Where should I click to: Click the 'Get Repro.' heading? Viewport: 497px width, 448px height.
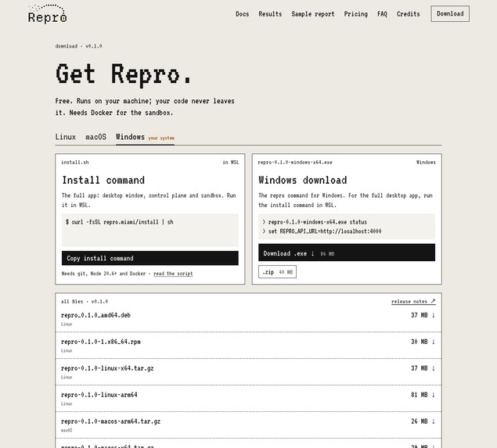click(x=124, y=75)
